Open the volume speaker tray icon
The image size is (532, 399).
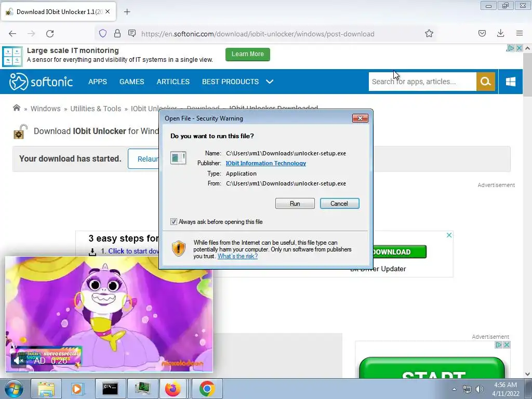[x=479, y=389]
